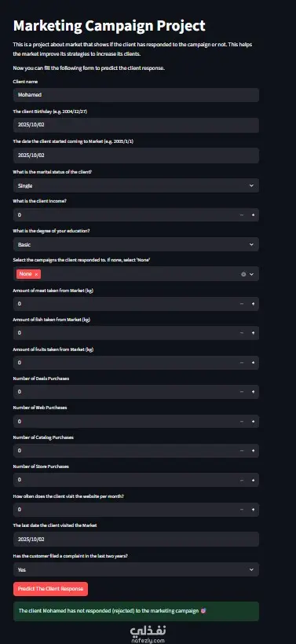The height and width of the screenshot is (644, 296).
Task: Open the complaint Yes dropdown
Action: tap(136, 569)
